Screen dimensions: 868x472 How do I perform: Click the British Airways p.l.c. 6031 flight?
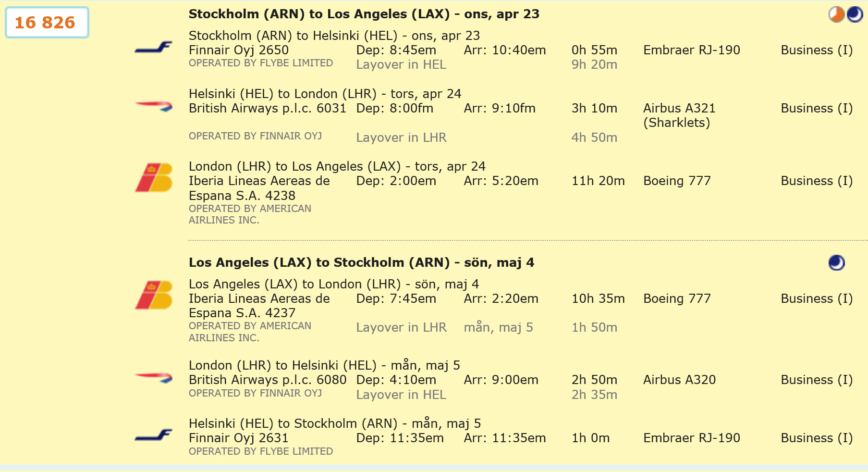click(267, 109)
